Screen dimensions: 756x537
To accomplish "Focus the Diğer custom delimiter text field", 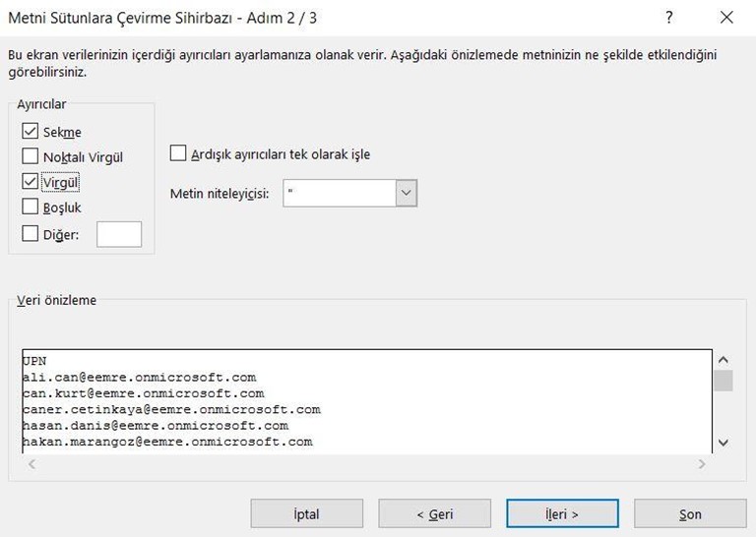I will tap(119, 234).
